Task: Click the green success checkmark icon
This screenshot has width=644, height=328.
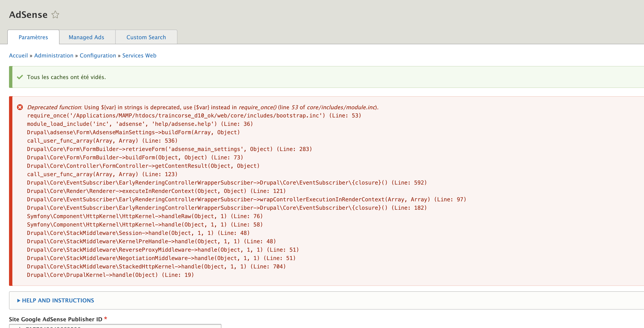Action: point(20,77)
